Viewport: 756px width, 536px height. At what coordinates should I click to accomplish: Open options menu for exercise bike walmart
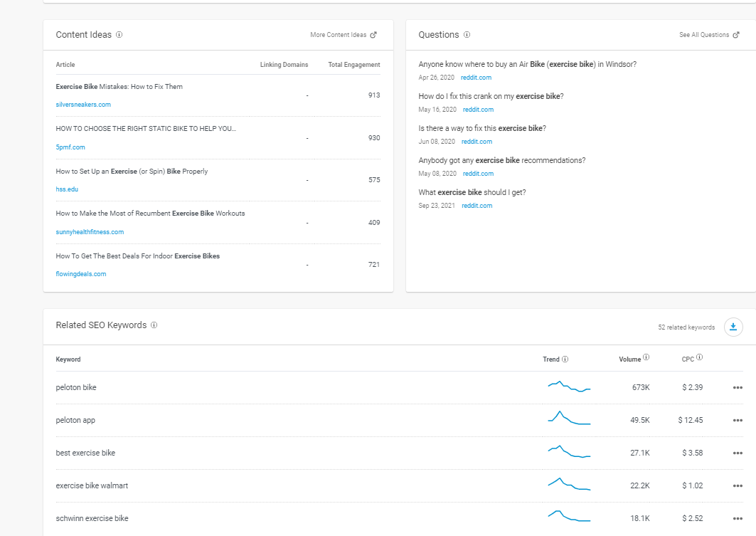tap(738, 486)
